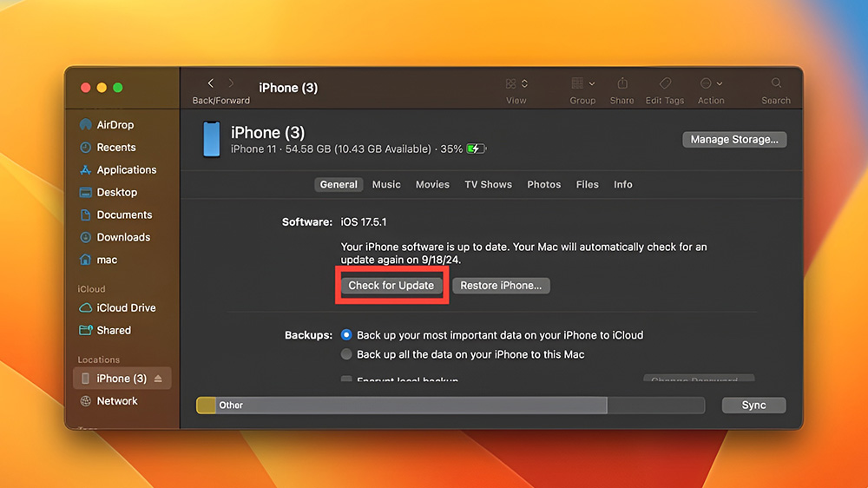Viewport: 868px width, 488px height.
Task: Switch to the Photos tab
Action: coord(543,184)
